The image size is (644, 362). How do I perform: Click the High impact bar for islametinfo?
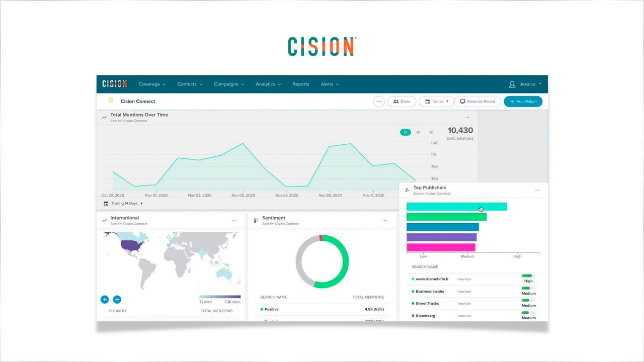pyautogui.click(x=528, y=276)
